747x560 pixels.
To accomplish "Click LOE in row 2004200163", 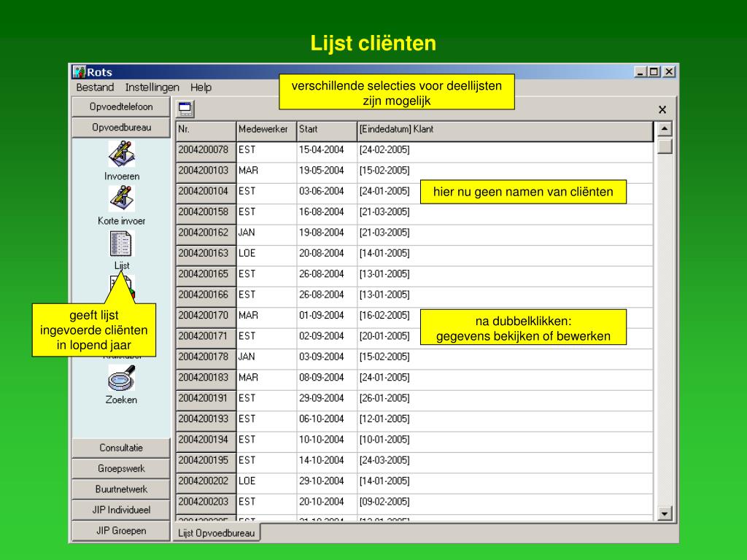I will click(x=247, y=253).
